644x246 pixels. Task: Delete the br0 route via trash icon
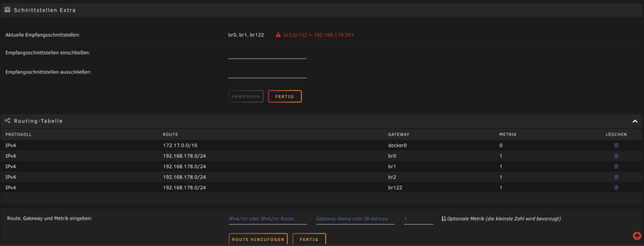(x=616, y=156)
